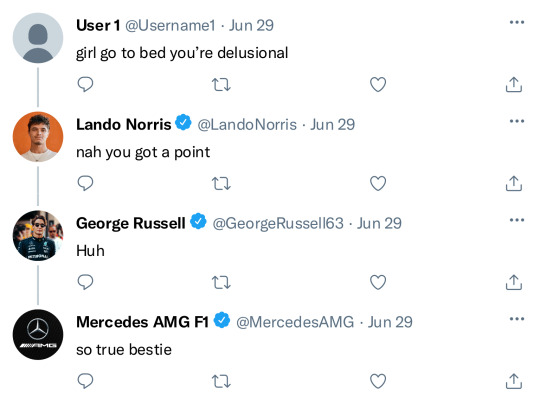Reply to User 1's delusional tweet
The image size is (540, 404).
tap(85, 84)
